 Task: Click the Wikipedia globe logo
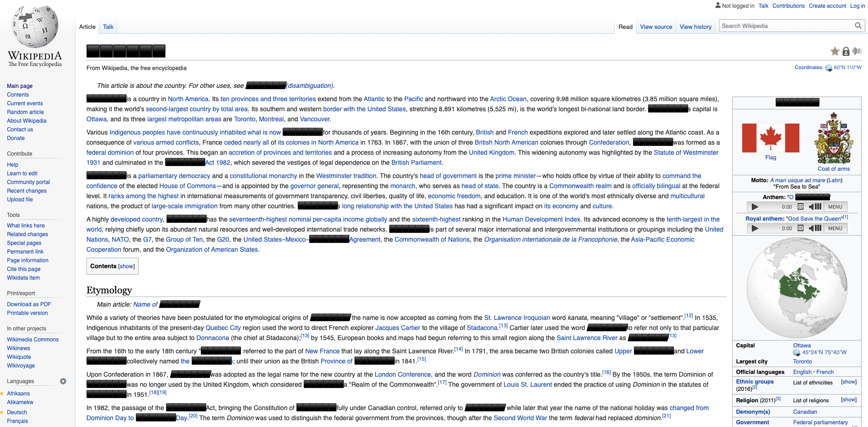(x=35, y=27)
